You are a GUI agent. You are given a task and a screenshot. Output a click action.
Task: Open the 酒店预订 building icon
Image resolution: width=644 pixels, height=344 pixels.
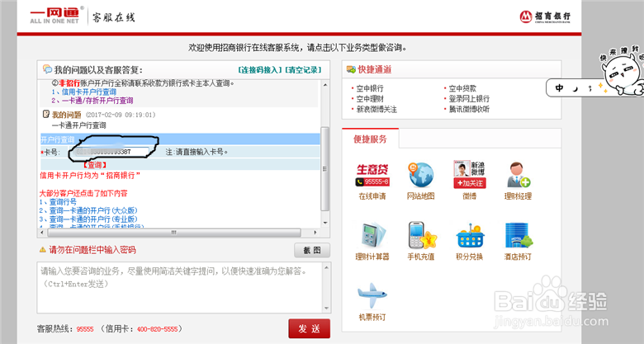pos(518,235)
